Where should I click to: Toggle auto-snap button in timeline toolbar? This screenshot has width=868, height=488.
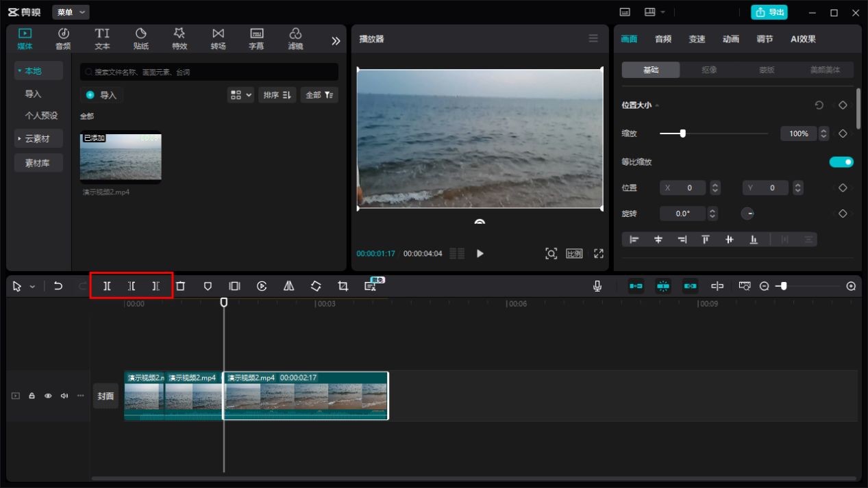[662, 286]
